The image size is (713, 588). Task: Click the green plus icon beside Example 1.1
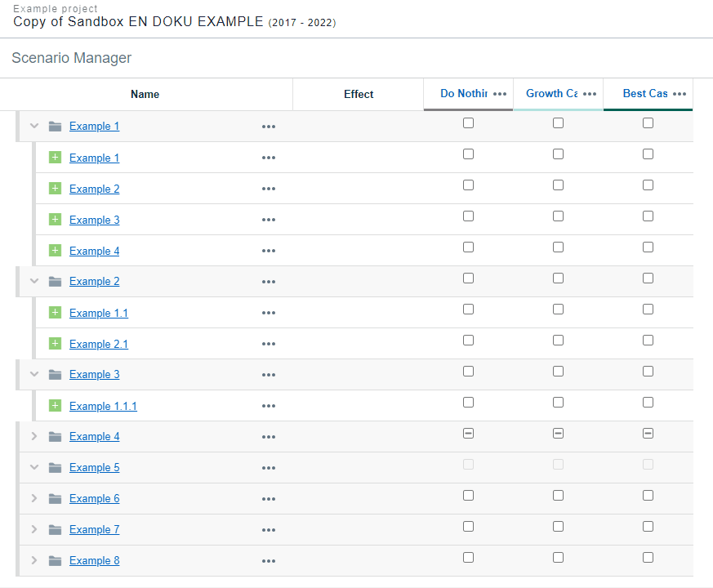click(56, 313)
